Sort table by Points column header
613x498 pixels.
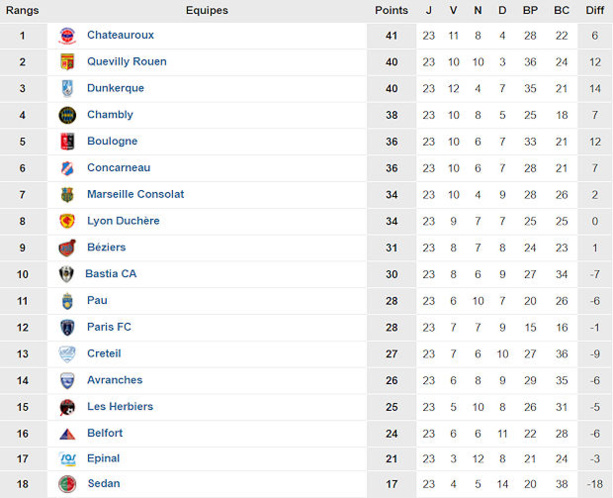391,10
